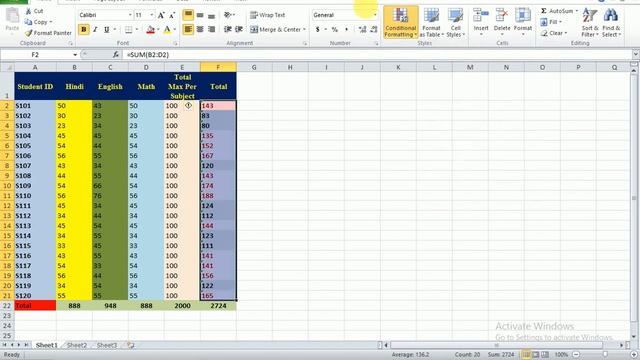Open Font dialog launcher

click(x=176, y=43)
